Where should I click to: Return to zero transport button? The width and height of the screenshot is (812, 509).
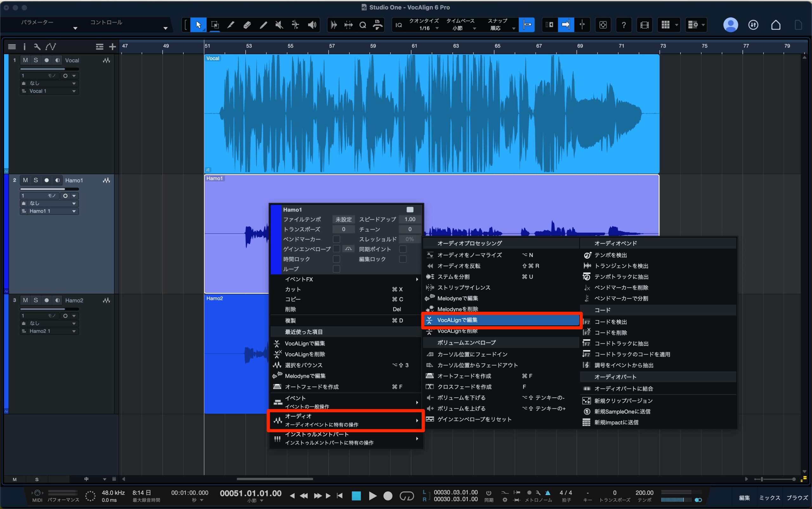339,496
